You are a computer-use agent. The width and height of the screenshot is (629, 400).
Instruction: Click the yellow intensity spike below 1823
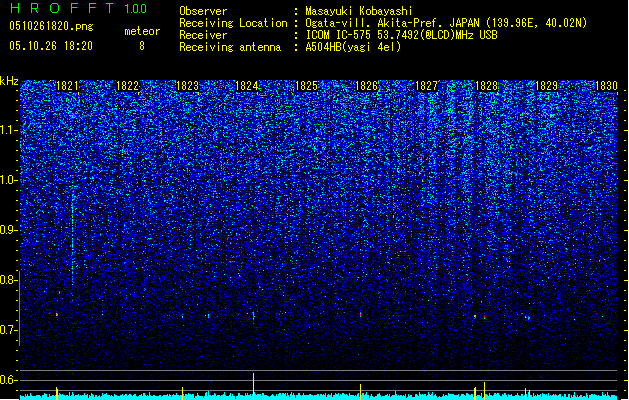183,393
